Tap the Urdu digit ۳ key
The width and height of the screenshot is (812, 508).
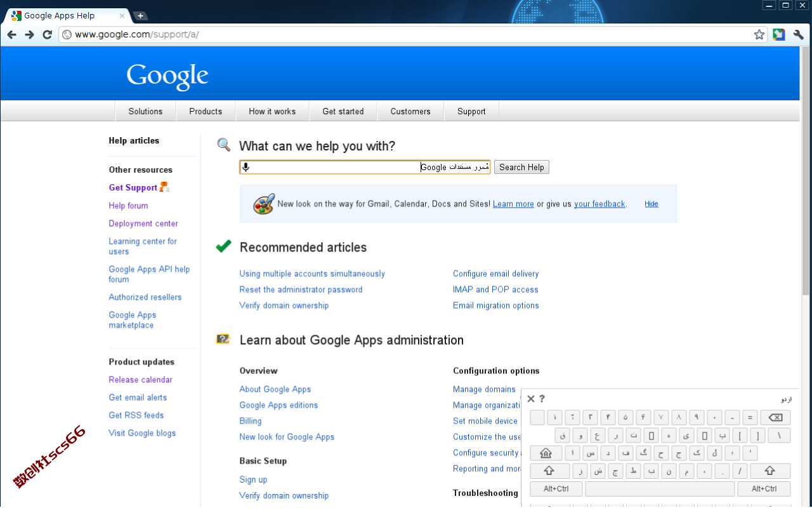[590, 417]
